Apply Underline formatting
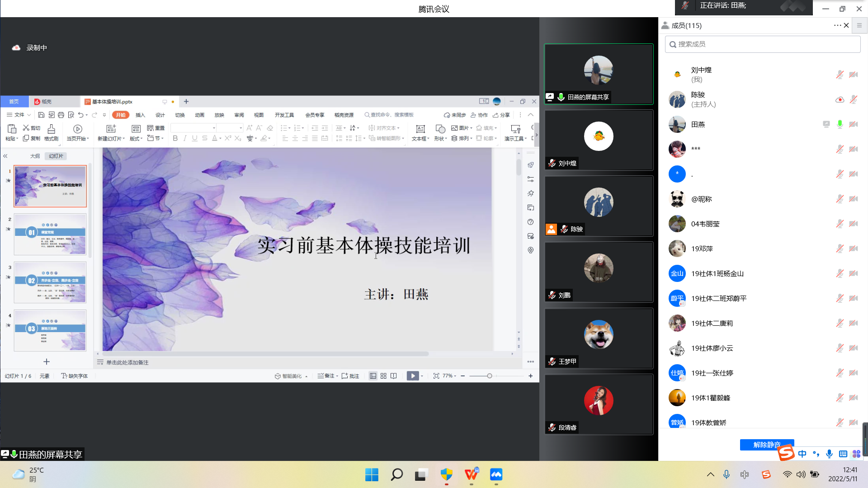This screenshot has width=868, height=488. coord(195,138)
